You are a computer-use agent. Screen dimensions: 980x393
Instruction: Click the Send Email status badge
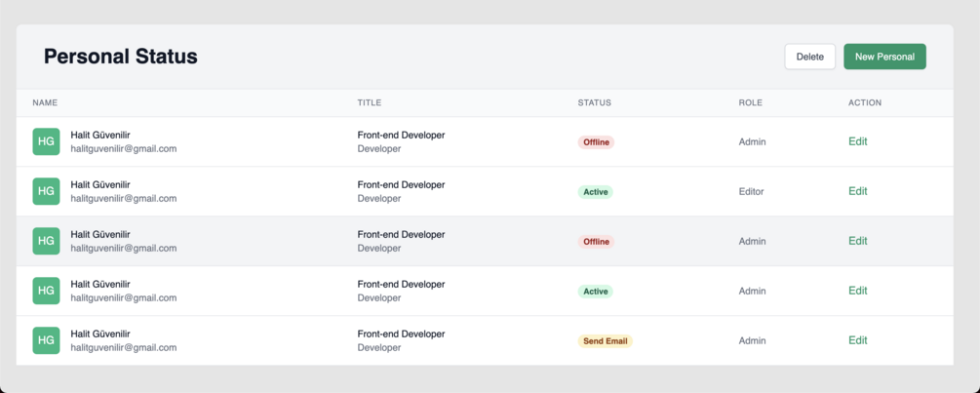[605, 341]
